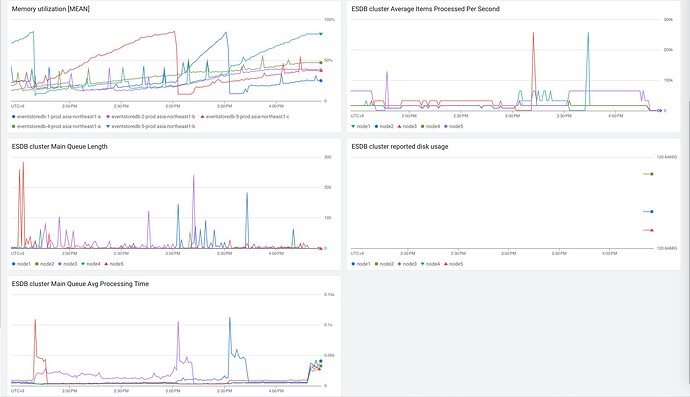Select ESDB cluster reported disk usage title
690x397 pixels.
400,147
